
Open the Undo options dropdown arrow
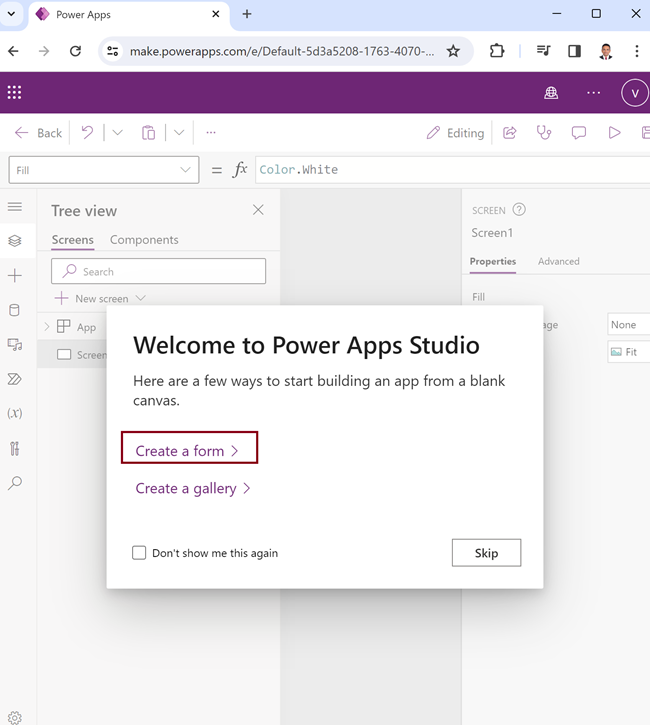tap(118, 132)
